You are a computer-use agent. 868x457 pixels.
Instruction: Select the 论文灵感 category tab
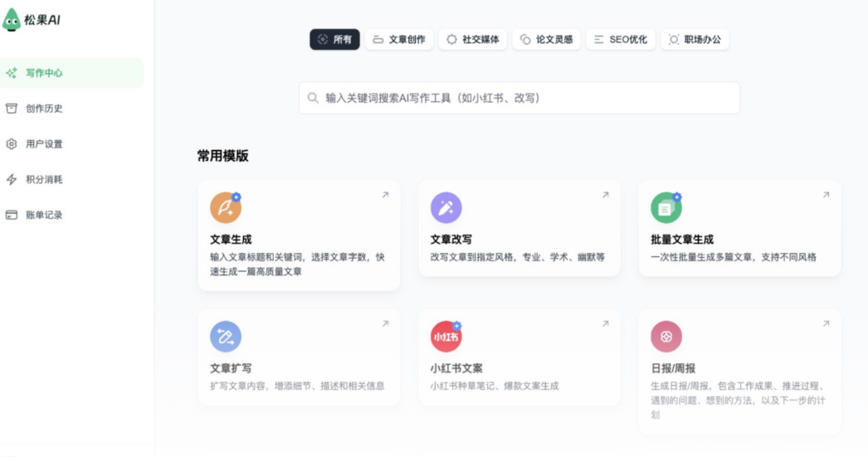coord(546,39)
